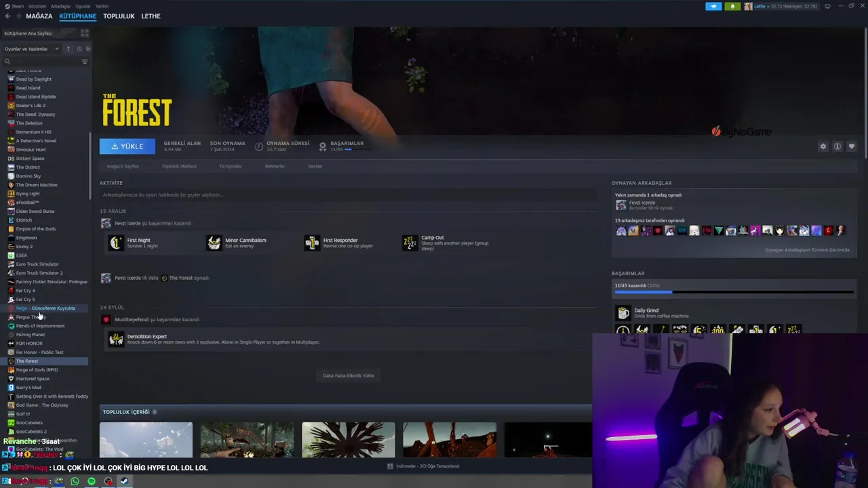Toggle collections grid view icon
This screenshot has width=868, height=488.
(85, 33)
